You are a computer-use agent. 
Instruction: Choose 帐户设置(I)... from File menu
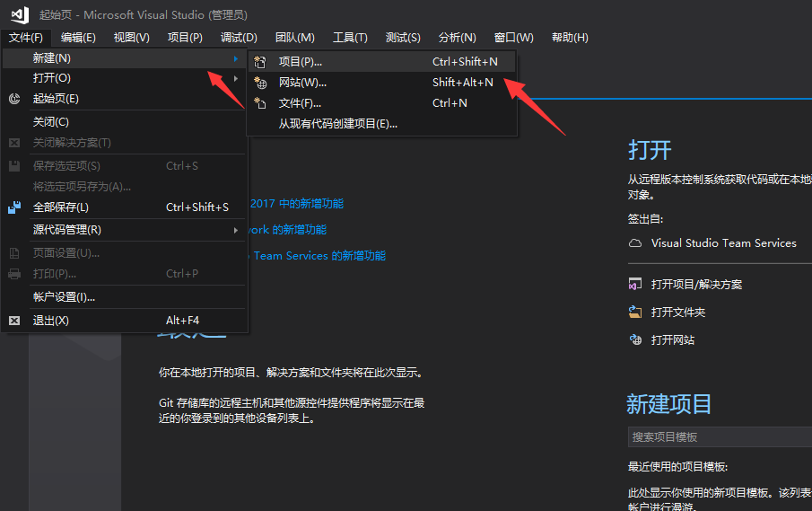(x=64, y=297)
